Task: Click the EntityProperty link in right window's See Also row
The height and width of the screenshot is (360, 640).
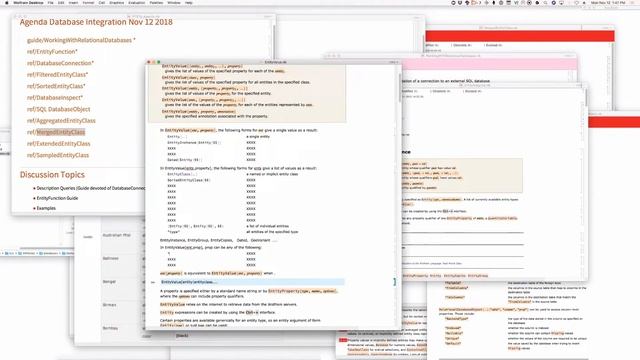Action: tap(415, 276)
